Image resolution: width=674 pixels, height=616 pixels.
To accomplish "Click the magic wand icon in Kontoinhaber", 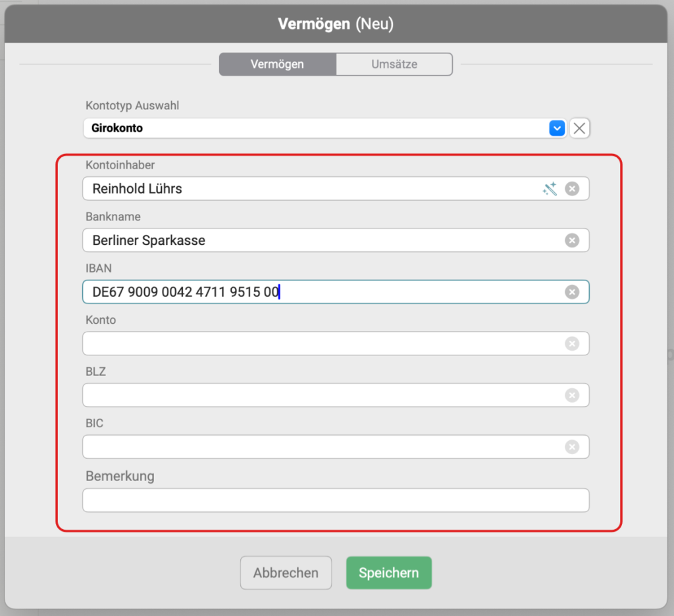I will coord(550,189).
